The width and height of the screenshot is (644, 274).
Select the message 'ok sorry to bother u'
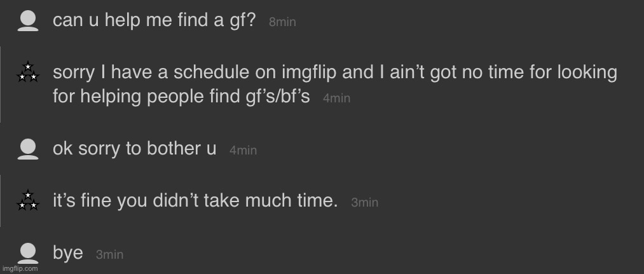134,149
